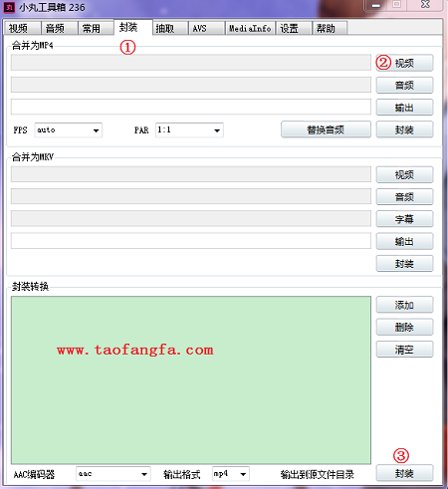448x489 pixels.
Task: Switch to the 视频 tab
Action: coord(22,28)
